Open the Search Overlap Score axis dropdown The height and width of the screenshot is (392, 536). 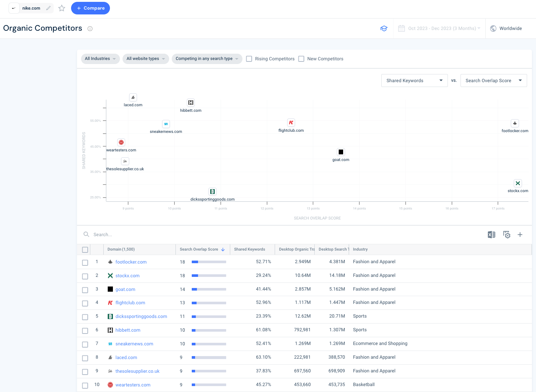pos(493,81)
